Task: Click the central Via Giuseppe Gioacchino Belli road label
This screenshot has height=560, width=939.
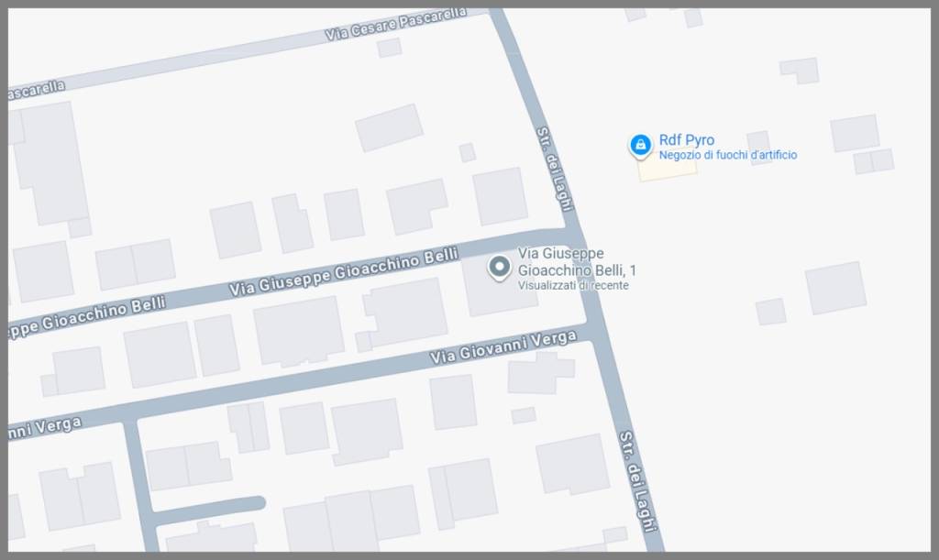Action: 344,272
